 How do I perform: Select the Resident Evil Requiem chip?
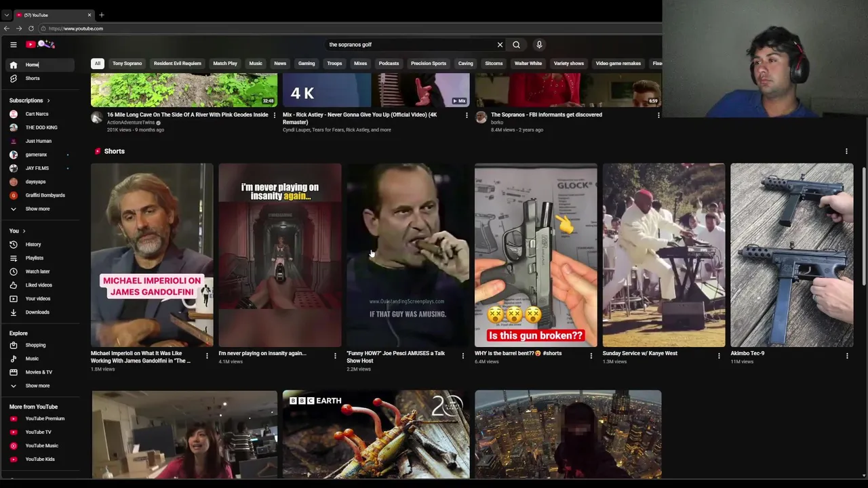(178, 64)
